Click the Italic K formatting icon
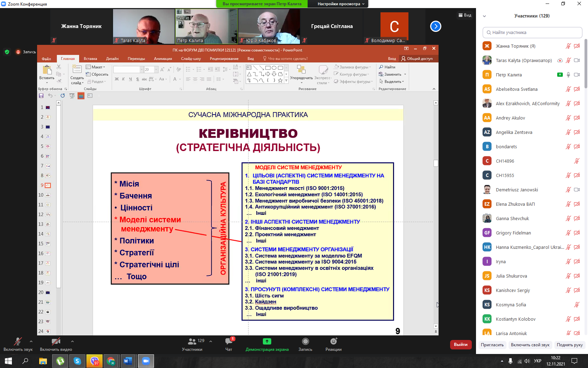This screenshot has height=368, width=588. [124, 79]
